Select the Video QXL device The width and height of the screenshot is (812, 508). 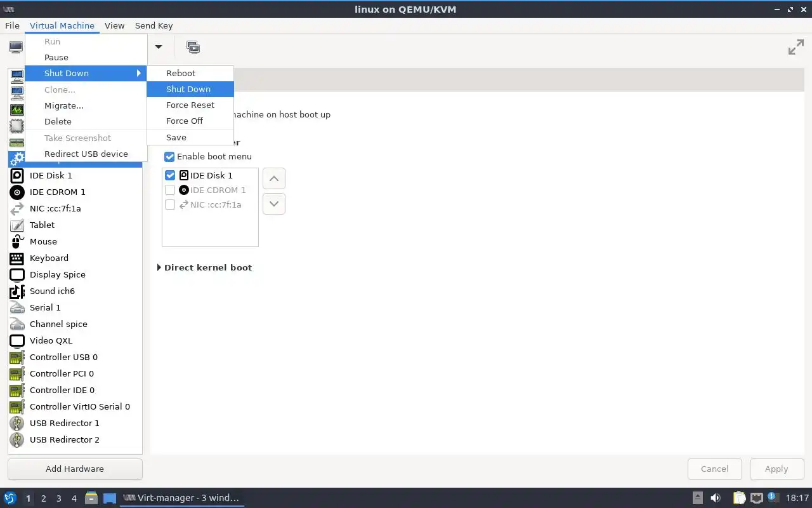75,340
